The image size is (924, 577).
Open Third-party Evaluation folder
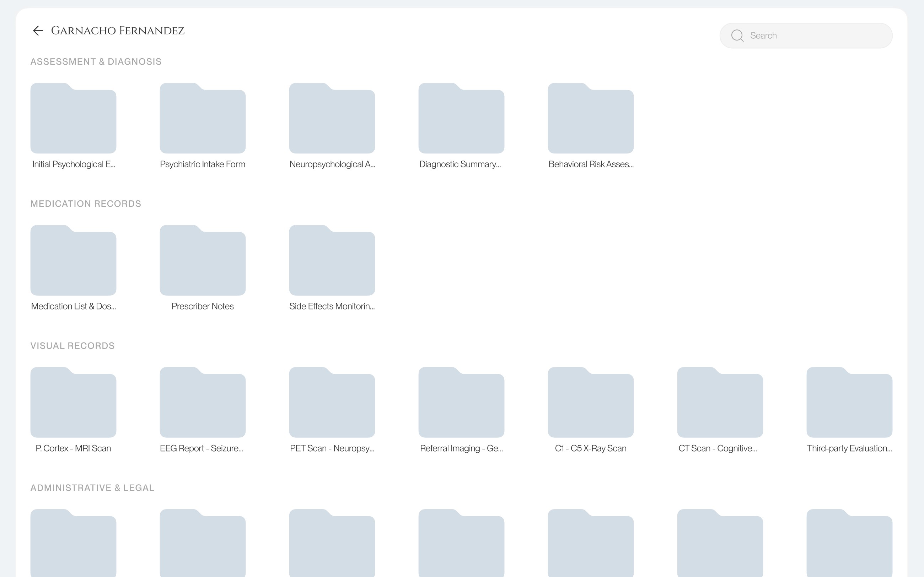pyautogui.click(x=849, y=403)
